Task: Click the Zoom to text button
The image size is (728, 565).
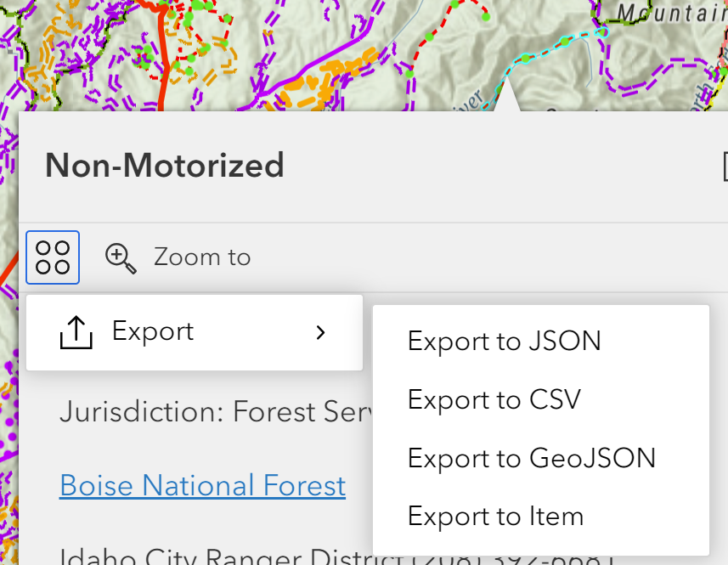Action: click(x=202, y=257)
